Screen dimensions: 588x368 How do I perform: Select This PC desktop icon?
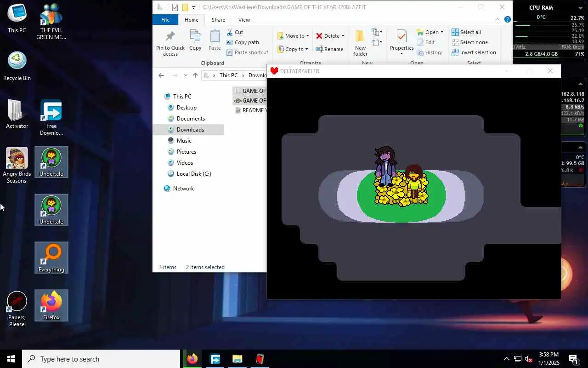tap(17, 19)
